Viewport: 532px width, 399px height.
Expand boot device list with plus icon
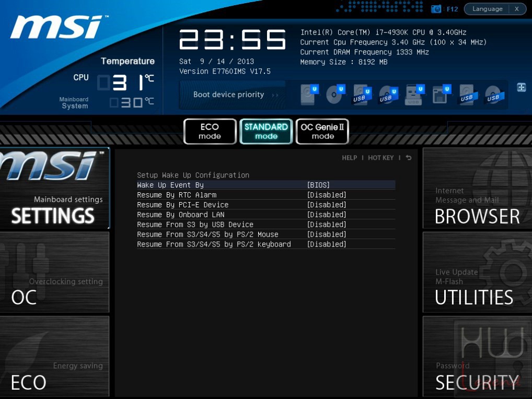[x=522, y=87]
